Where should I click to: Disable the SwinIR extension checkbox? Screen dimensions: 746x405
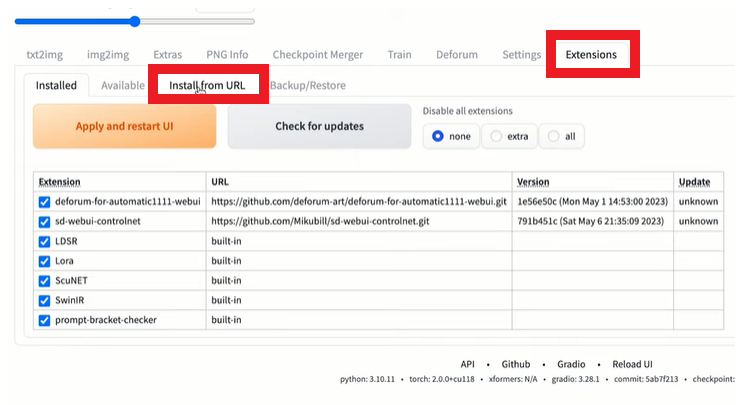[44, 301]
